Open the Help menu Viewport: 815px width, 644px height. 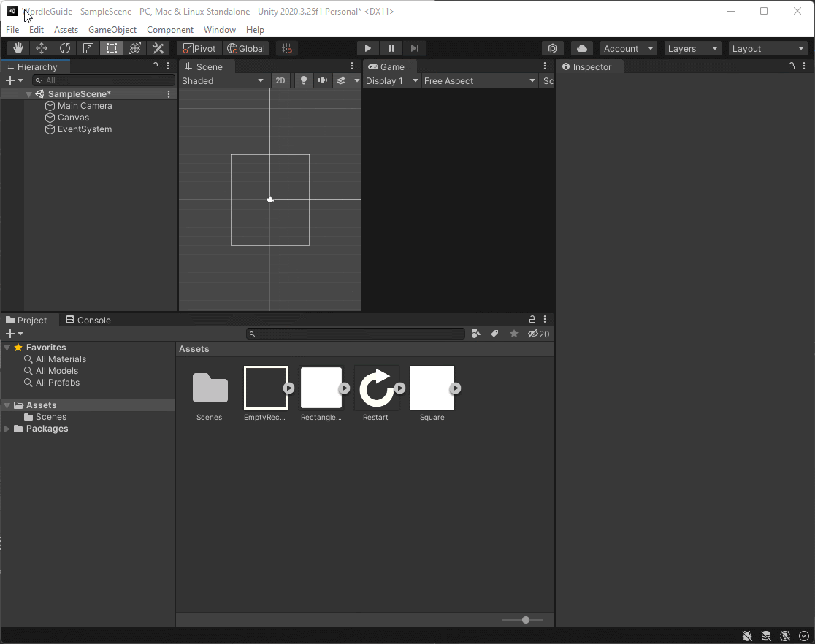(255, 30)
